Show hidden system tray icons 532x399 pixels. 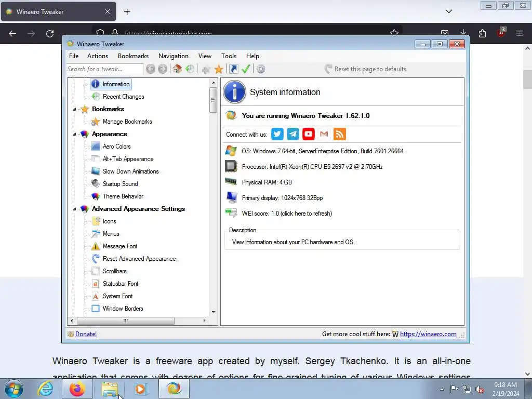click(442, 389)
